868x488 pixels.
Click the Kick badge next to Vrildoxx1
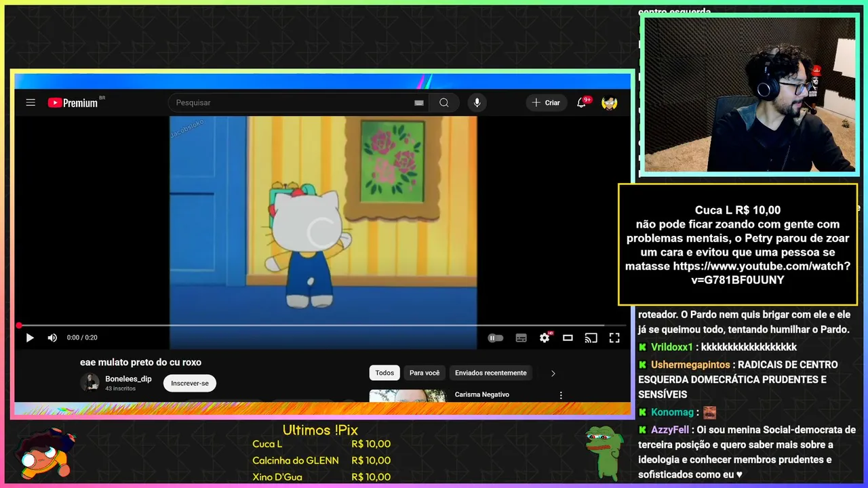pos(643,347)
